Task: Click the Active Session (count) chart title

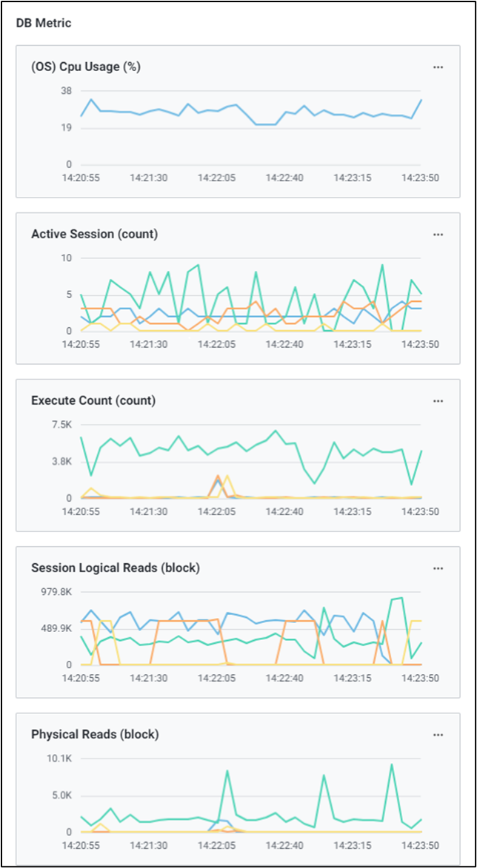Action: tap(94, 235)
